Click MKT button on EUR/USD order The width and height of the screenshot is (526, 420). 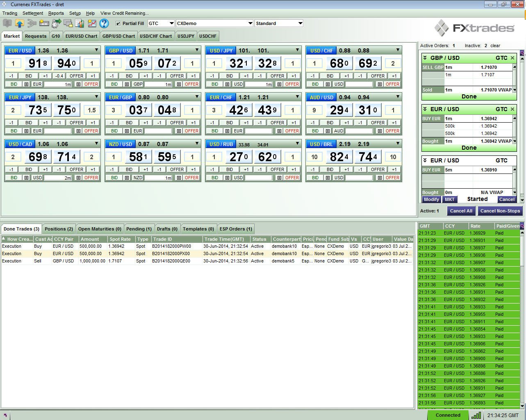(450, 199)
